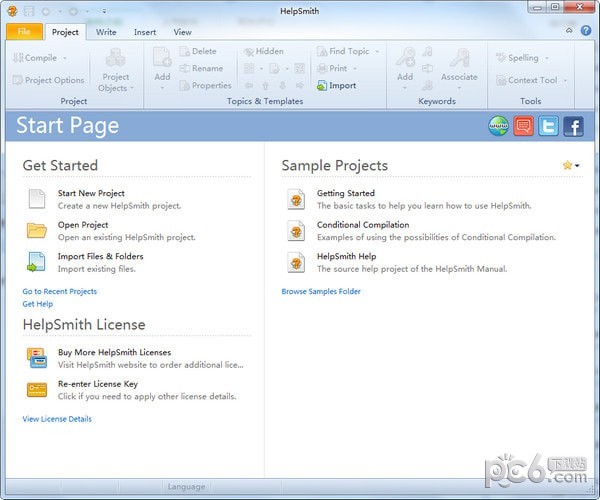600x500 pixels.
Task: Switch to the View tab
Action: [x=183, y=32]
